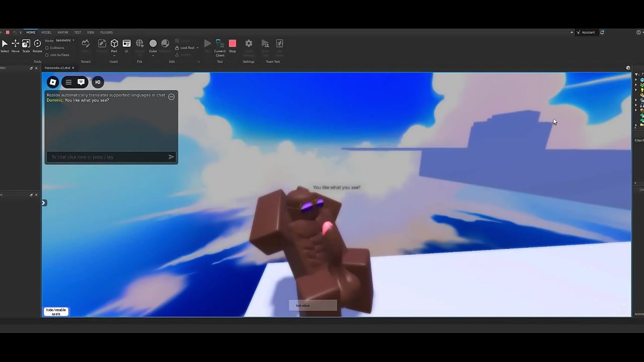Click the chat message input field

click(x=108, y=157)
